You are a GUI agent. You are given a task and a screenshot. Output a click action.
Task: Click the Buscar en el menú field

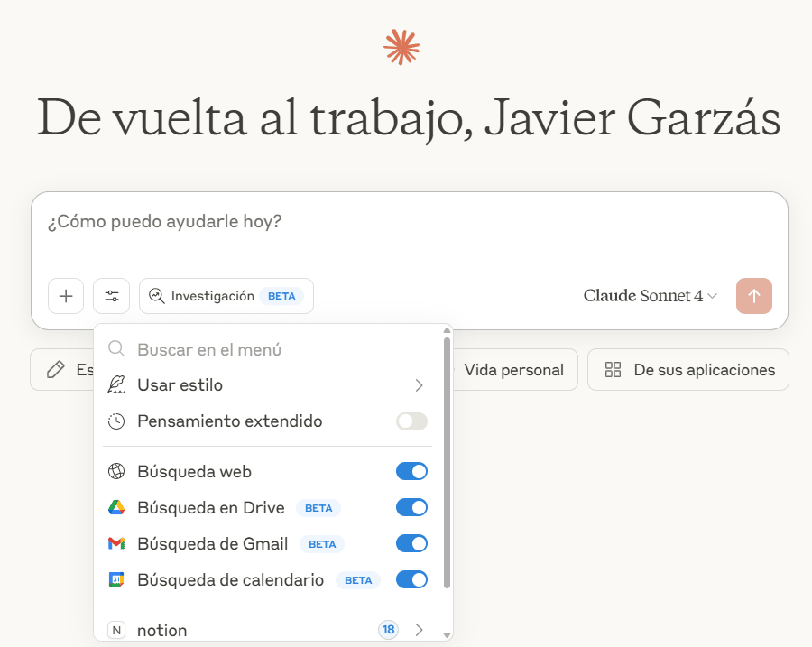[271, 349]
